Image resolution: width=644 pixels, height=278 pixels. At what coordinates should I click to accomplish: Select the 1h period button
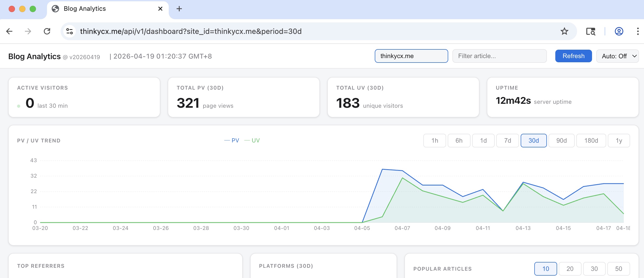click(x=435, y=141)
